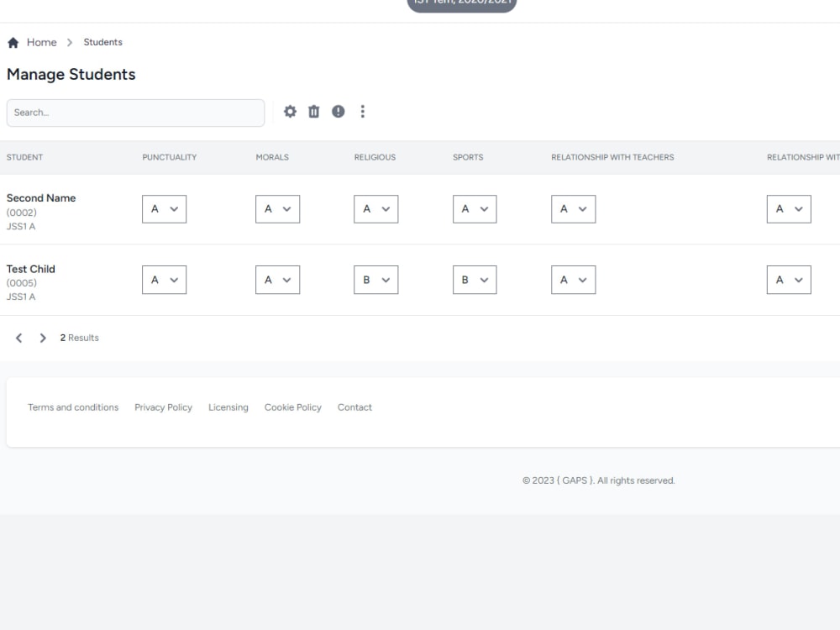
Task: Open the Privacy Policy link
Action: click(163, 407)
